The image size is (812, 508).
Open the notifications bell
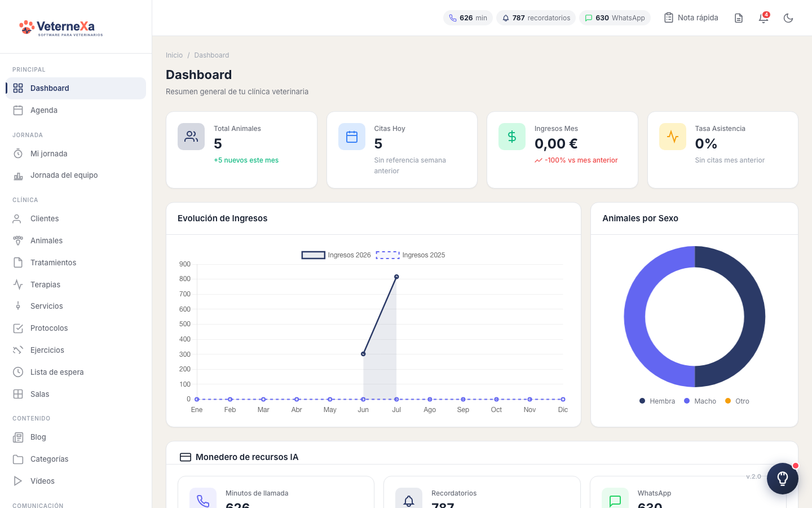pos(764,18)
